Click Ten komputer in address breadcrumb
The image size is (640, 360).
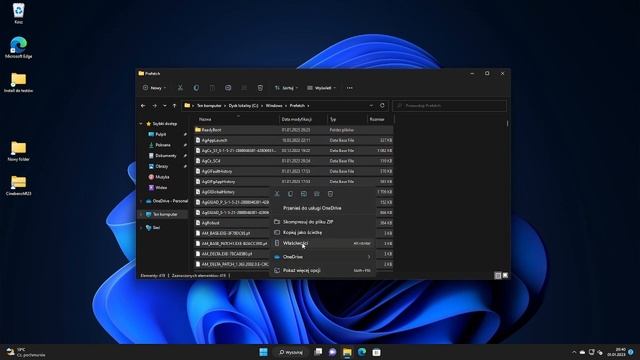(x=209, y=106)
